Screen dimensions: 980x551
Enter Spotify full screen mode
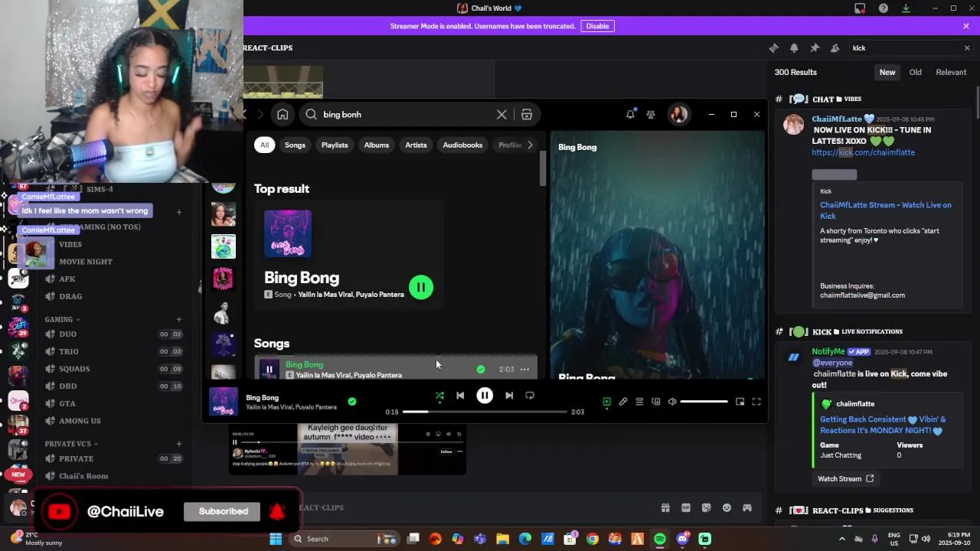click(x=756, y=402)
